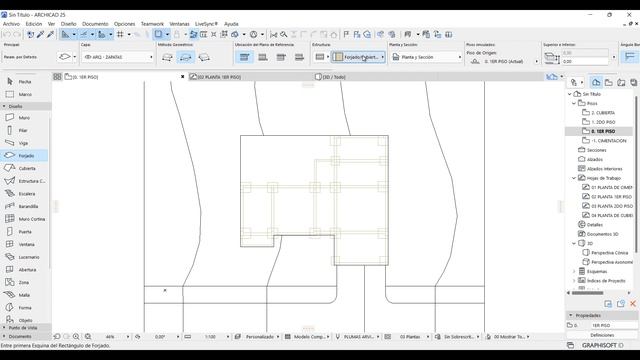
Task: Open 1. 2DO PISO story in navigator
Action: (603, 122)
